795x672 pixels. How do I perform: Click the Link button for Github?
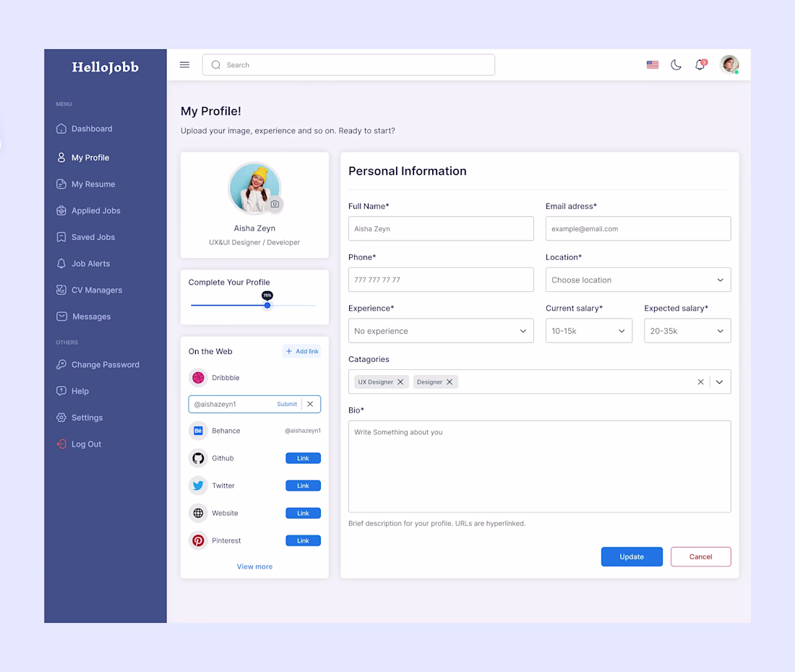304,458
